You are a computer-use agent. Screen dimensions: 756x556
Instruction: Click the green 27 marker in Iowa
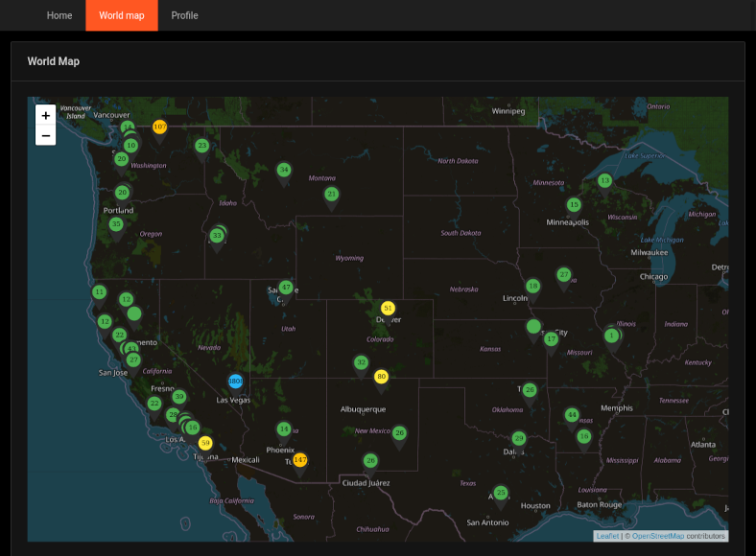563,274
